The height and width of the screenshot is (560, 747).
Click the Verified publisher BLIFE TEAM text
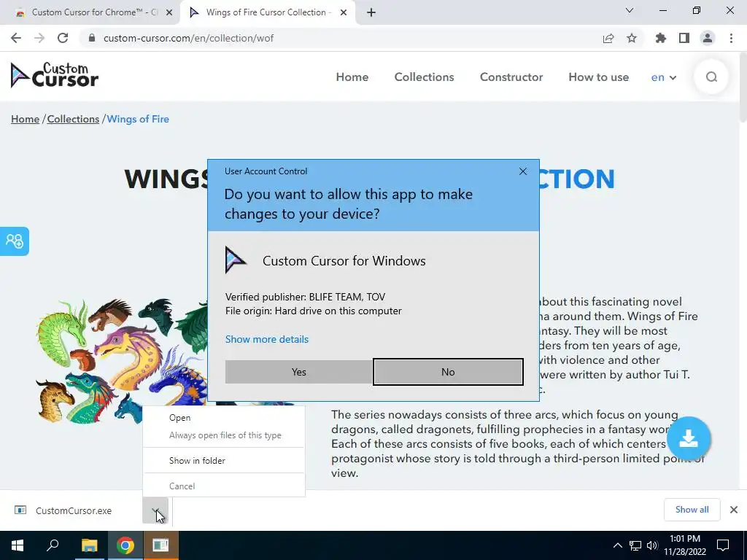click(306, 297)
